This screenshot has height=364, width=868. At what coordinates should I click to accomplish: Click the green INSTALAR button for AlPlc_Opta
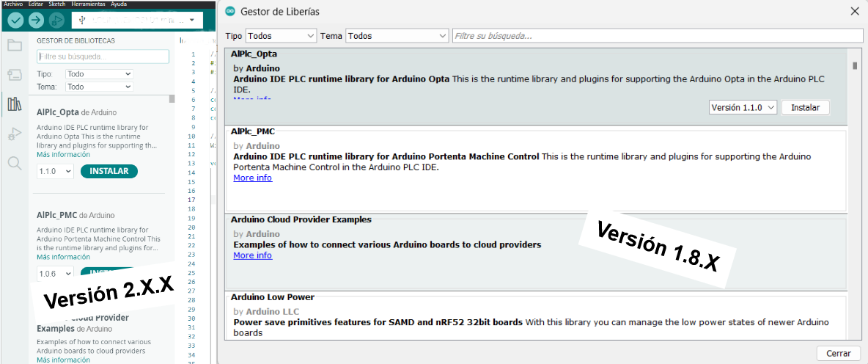point(109,171)
